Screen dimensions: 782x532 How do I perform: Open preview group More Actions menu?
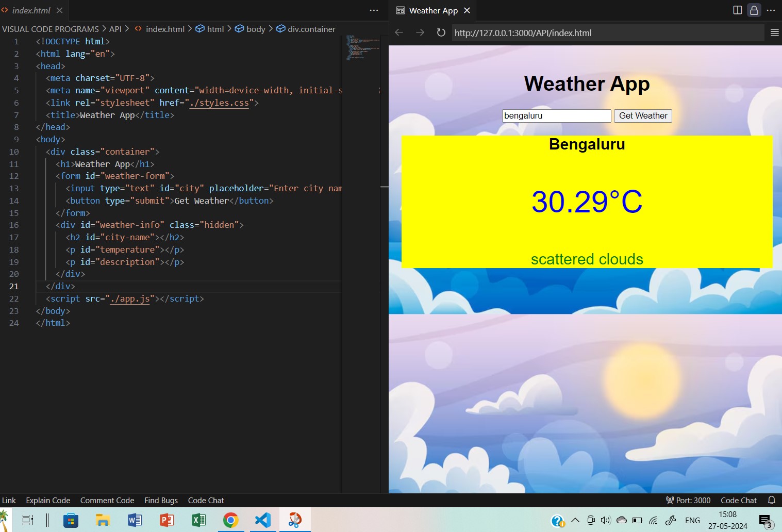click(771, 10)
